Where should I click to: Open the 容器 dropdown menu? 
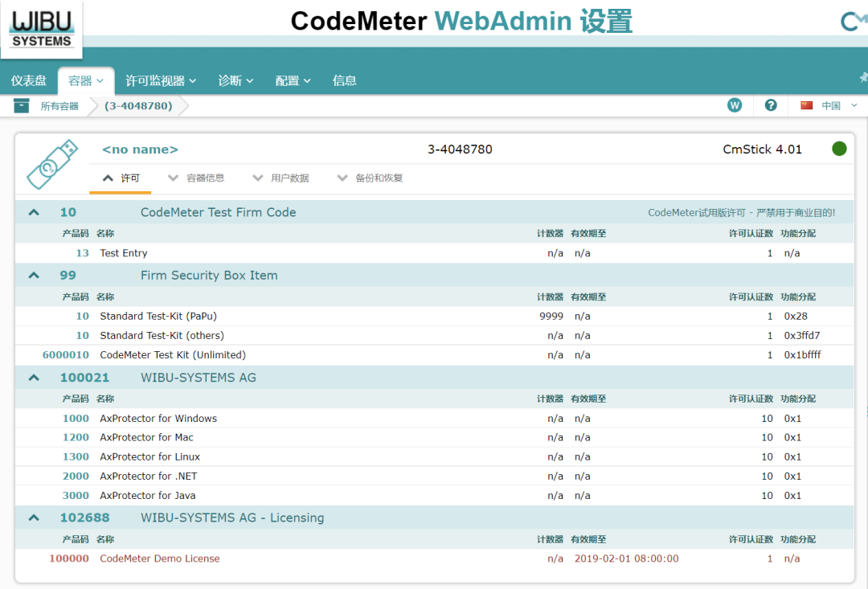tap(85, 80)
